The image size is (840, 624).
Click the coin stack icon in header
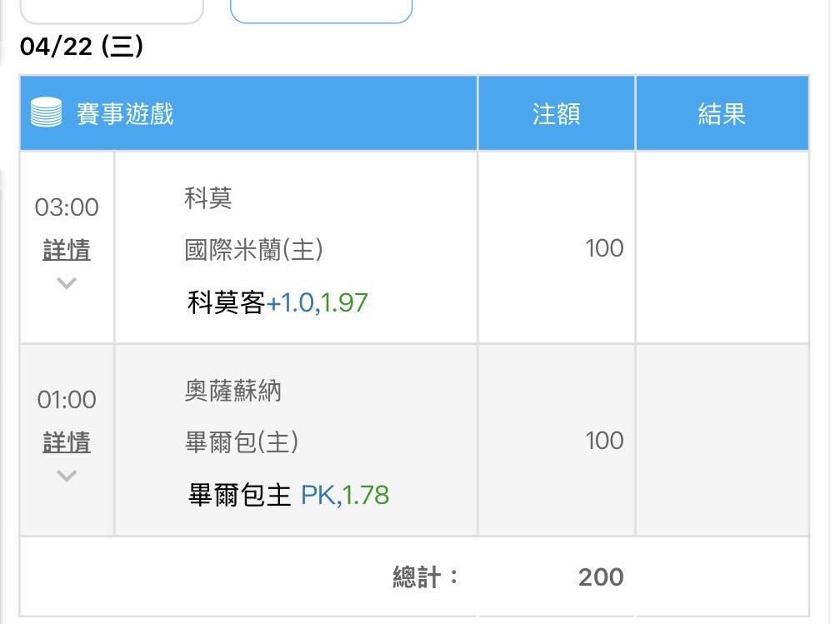coord(47,112)
